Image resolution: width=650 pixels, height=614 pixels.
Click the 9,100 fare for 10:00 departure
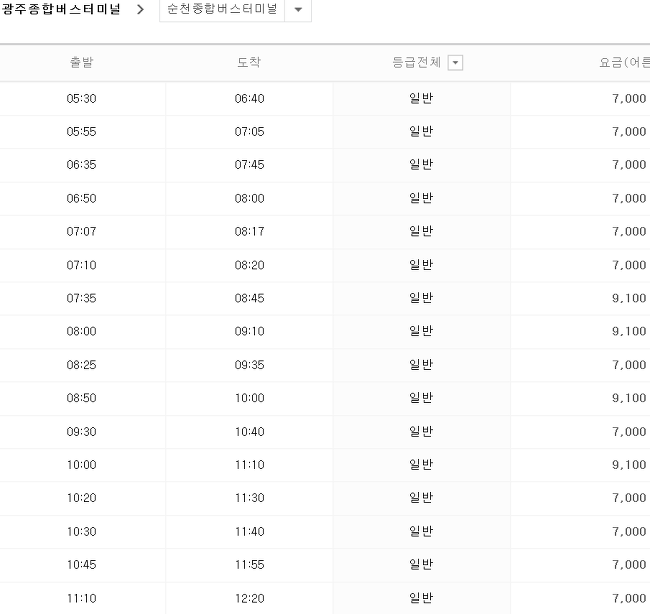pos(629,465)
